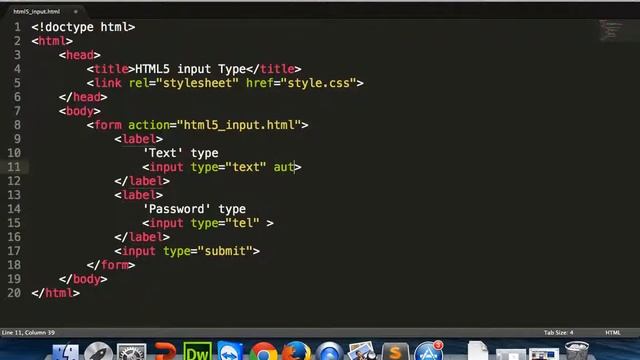Open Finder from the dock
Screen dimensions: 640x360
pos(65,352)
